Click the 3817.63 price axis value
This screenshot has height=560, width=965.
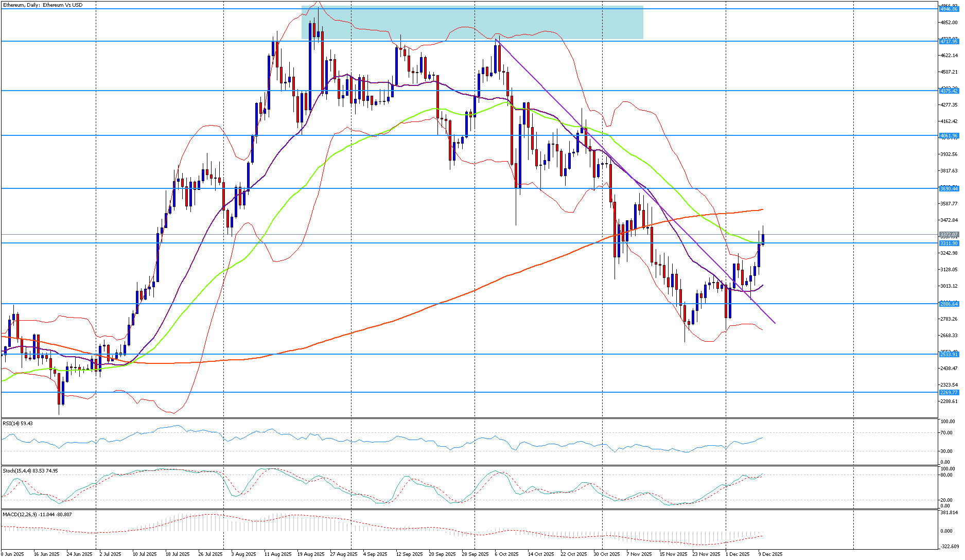pyautogui.click(x=949, y=171)
